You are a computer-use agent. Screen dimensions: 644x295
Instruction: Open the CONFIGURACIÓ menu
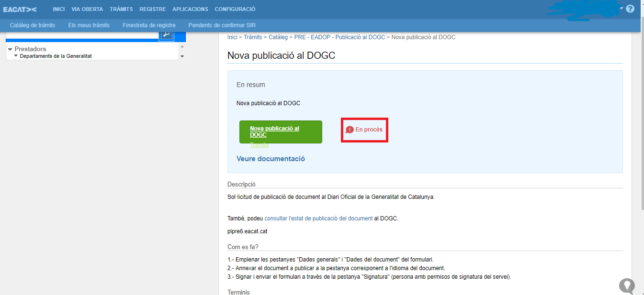[235, 9]
